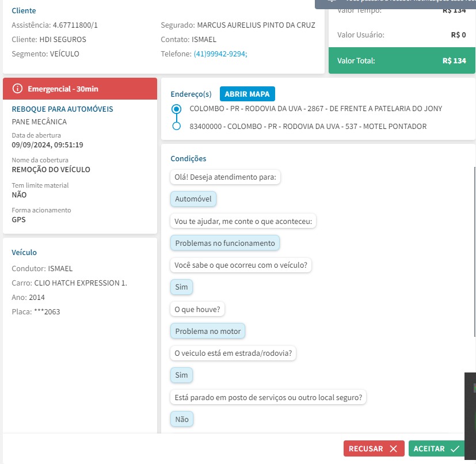The width and height of the screenshot is (476, 464).
Task: Call the phone number (41)99942-9294
Action: pos(220,54)
